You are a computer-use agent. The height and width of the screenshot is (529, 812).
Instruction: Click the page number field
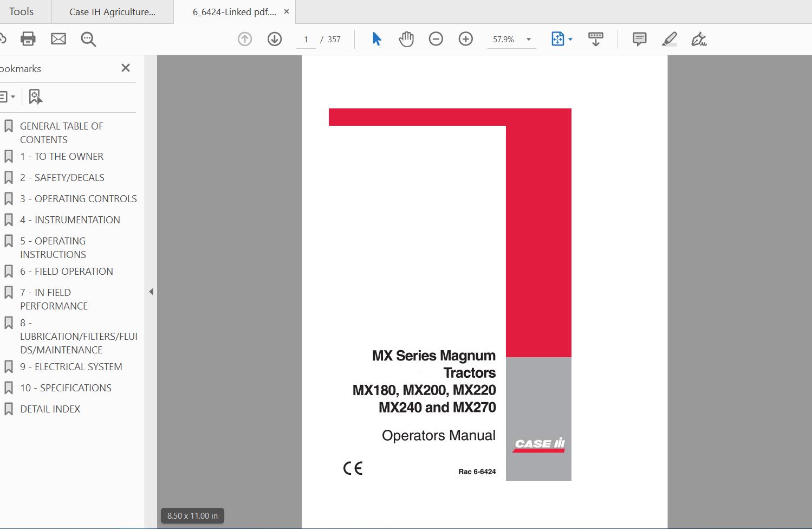(x=306, y=39)
